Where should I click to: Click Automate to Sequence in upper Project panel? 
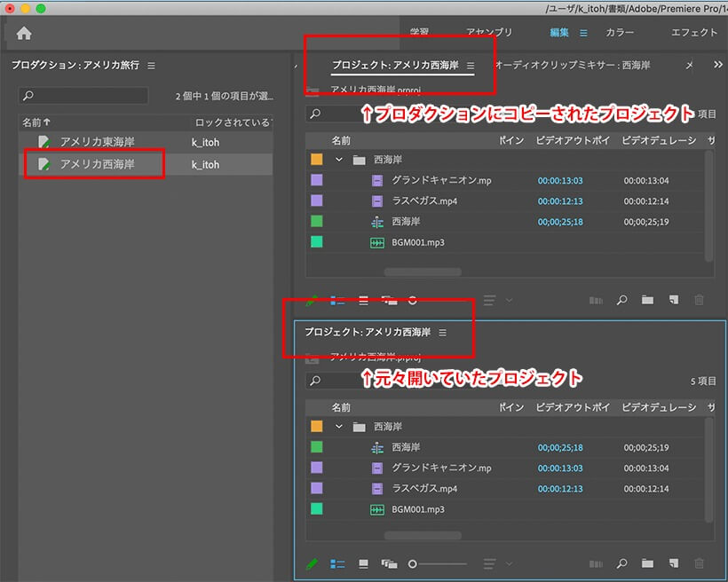(596, 300)
